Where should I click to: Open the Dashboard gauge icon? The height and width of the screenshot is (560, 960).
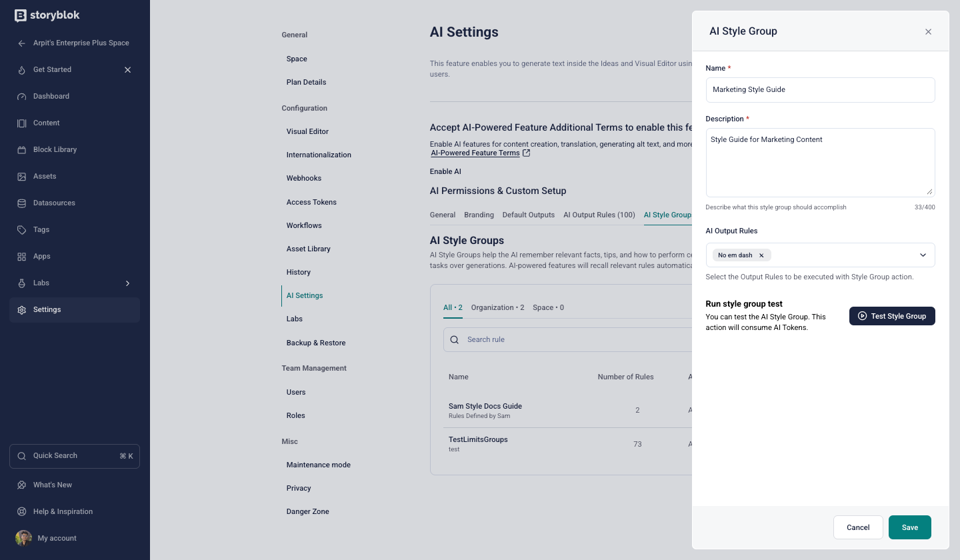pos(21,97)
